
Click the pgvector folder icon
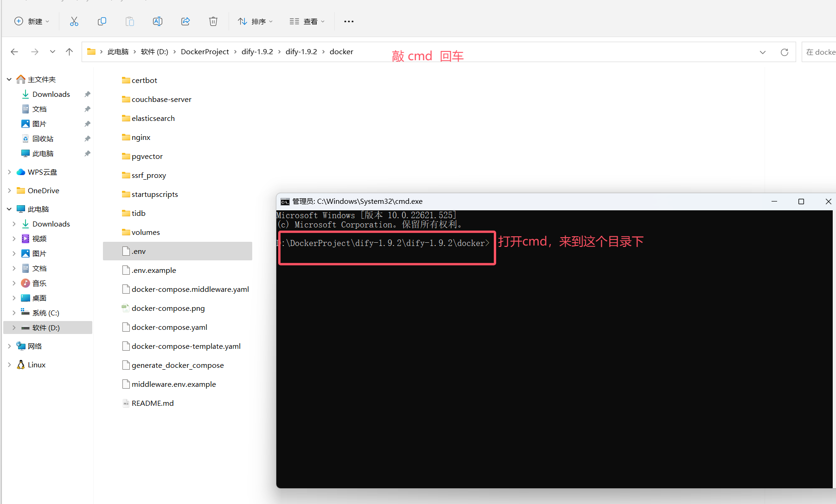[126, 156]
